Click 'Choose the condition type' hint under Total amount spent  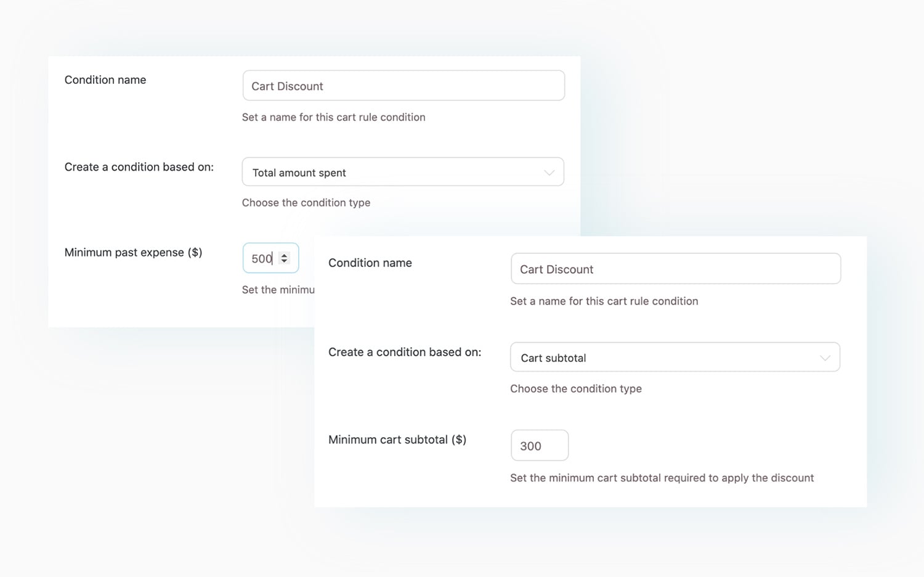pos(306,203)
